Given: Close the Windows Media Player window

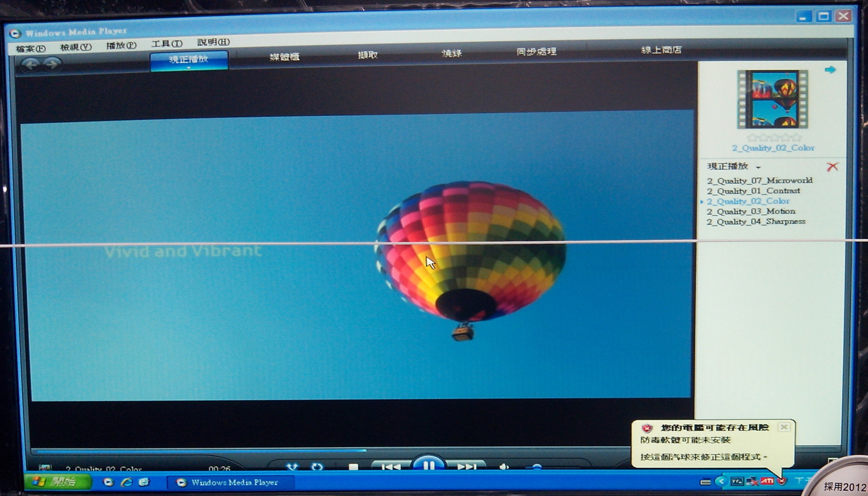Looking at the screenshot, I should pyautogui.click(x=844, y=16).
